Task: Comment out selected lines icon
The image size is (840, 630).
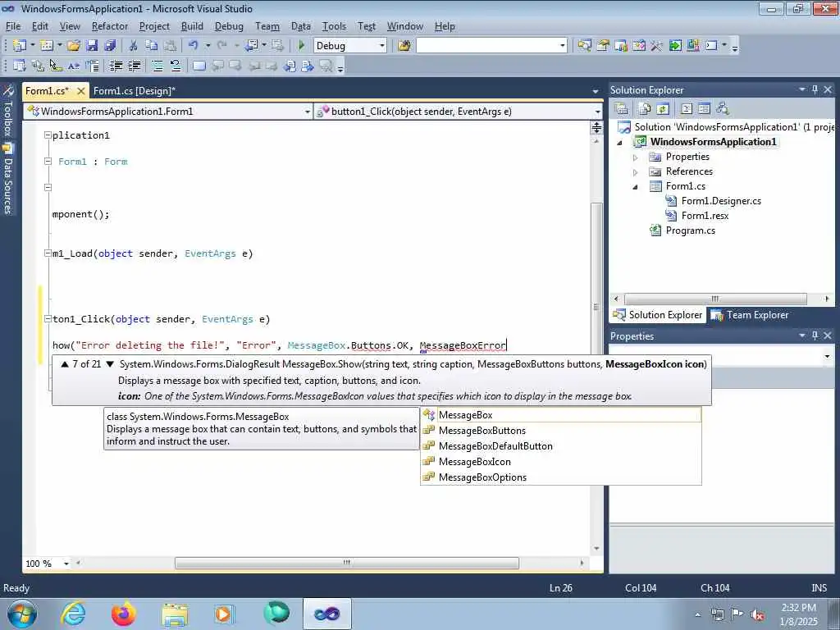Action: pyautogui.click(x=157, y=66)
